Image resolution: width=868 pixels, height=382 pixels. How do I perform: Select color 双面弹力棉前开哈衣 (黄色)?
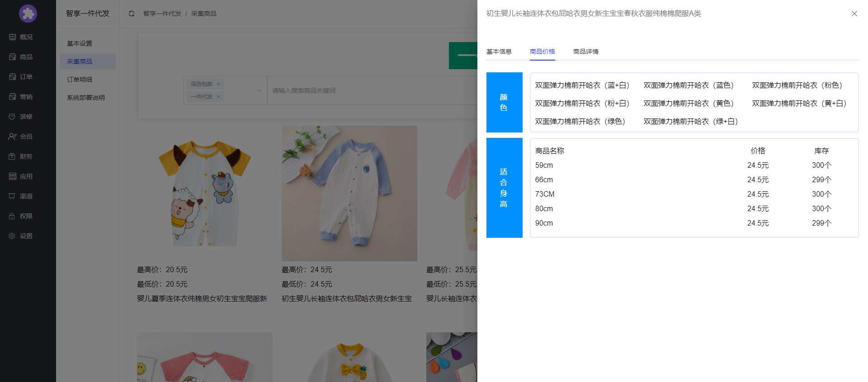689,104
